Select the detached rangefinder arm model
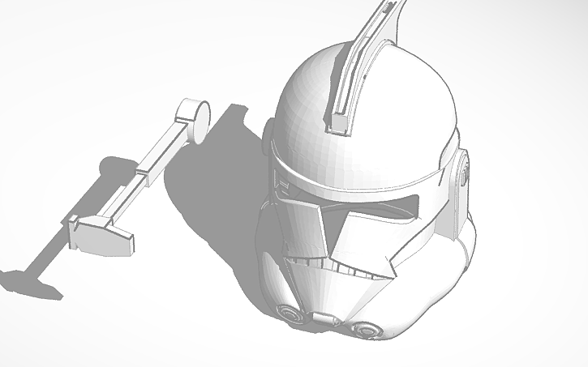Image resolution: width=588 pixels, height=367 pixels. pyautogui.click(x=139, y=177)
